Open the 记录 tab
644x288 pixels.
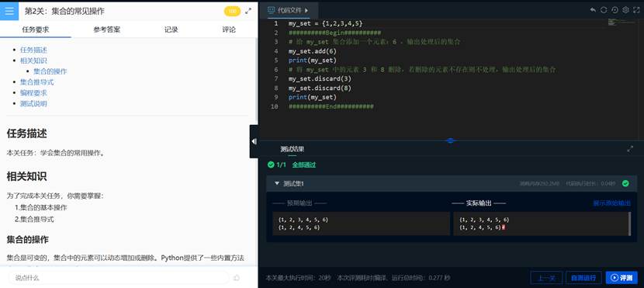click(171, 29)
